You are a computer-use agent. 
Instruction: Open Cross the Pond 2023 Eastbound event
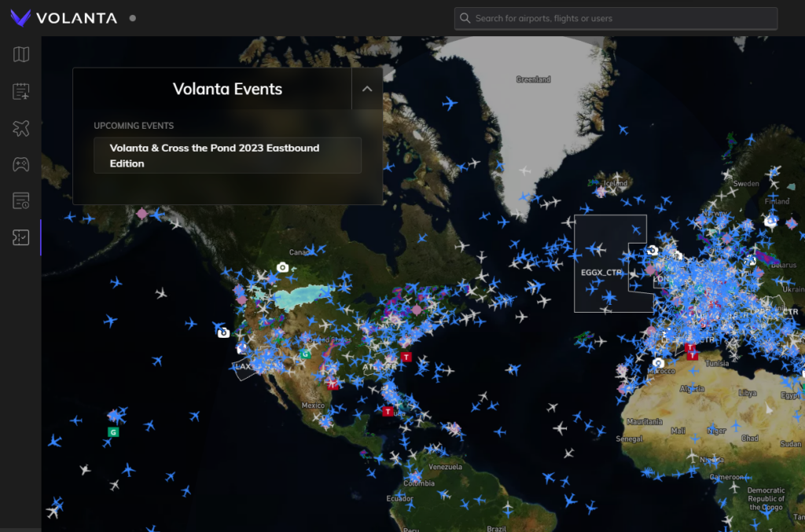point(227,156)
